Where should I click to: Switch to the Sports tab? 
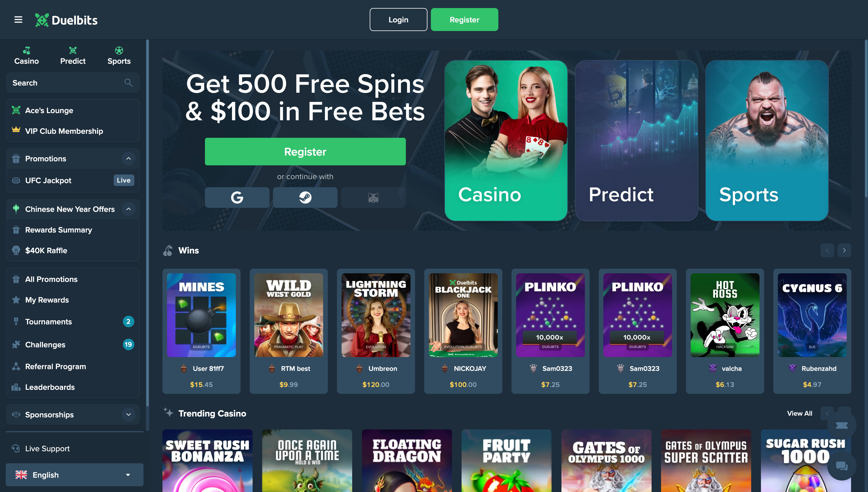[x=119, y=56]
